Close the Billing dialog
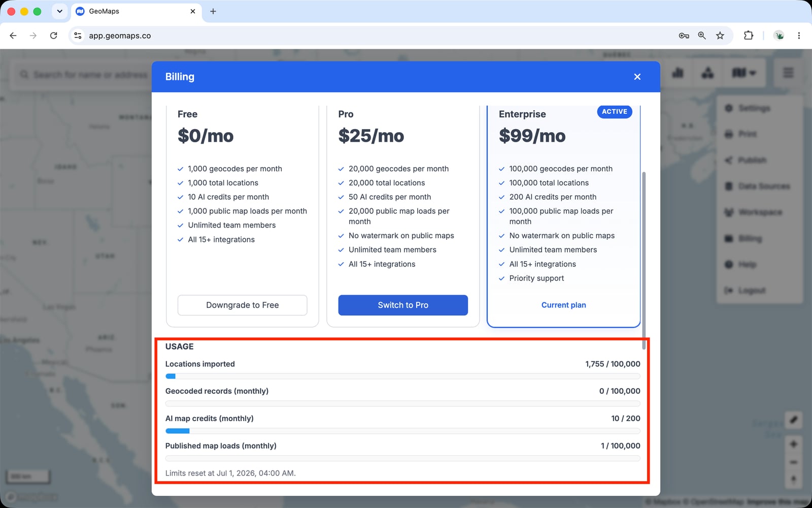 pos(637,77)
